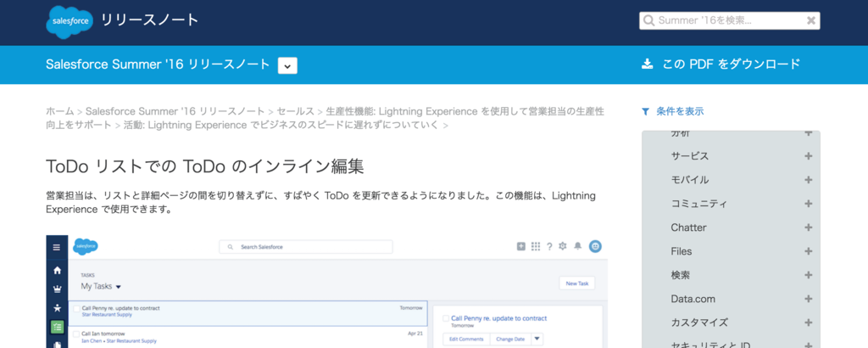The height and width of the screenshot is (348, 868).
Task: Select Files in the contents list
Action: click(x=682, y=251)
